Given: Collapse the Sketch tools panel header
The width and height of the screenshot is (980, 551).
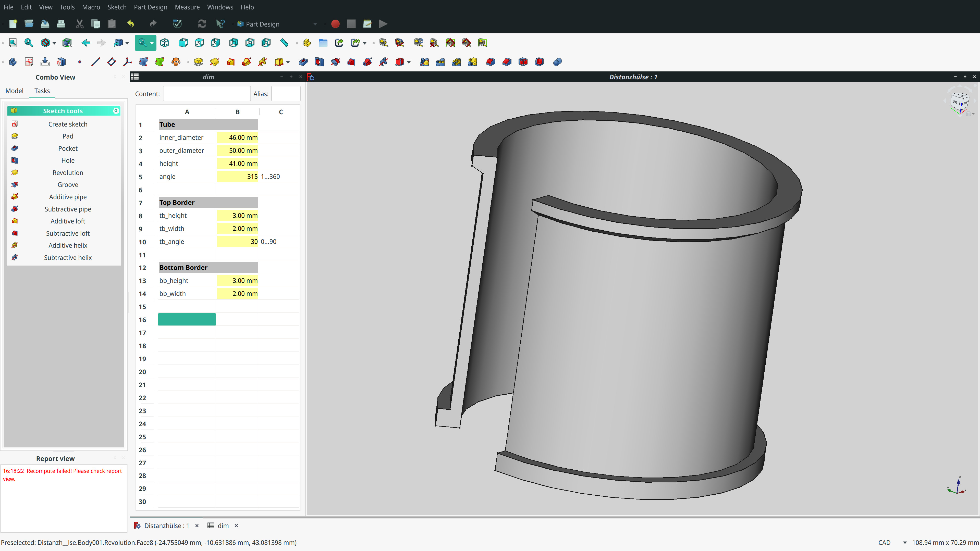Looking at the screenshot, I should coord(116,111).
